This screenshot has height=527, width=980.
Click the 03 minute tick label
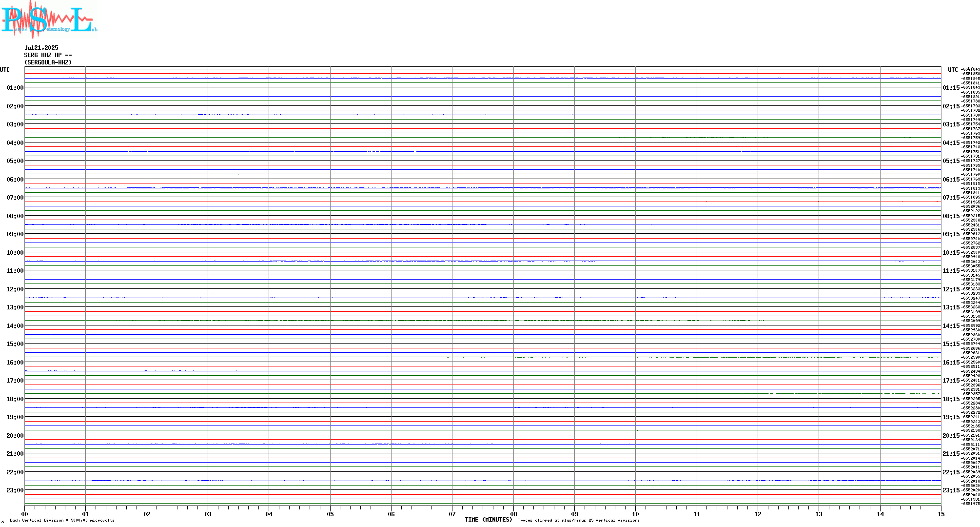point(208,514)
